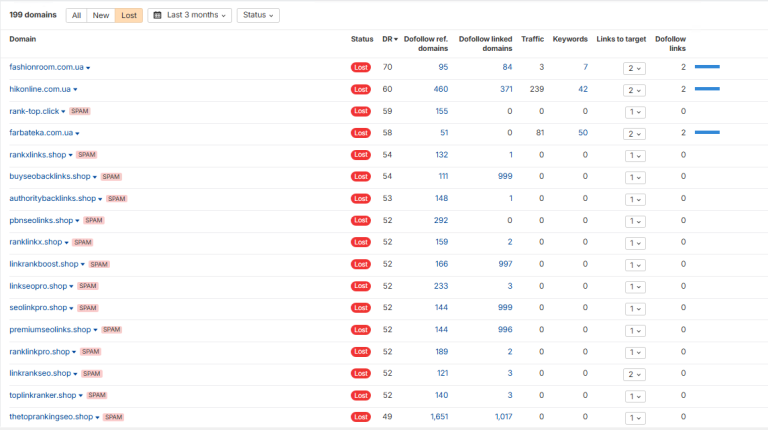Image resolution: width=768 pixels, height=430 pixels.
Task: Click dofollow linked domains value 371
Action: click(x=506, y=89)
